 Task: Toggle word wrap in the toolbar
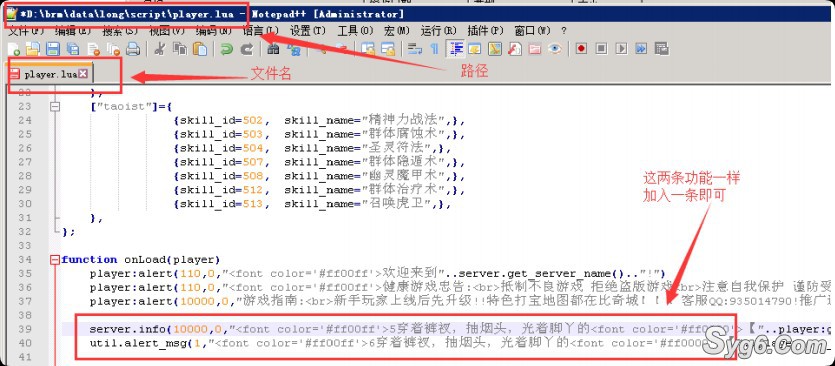click(x=415, y=49)
